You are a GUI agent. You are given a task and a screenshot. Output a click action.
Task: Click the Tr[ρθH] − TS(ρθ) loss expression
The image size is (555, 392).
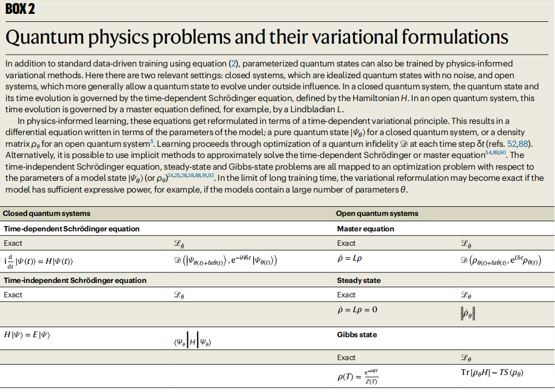pyautogui.click(x=492, y=372)
